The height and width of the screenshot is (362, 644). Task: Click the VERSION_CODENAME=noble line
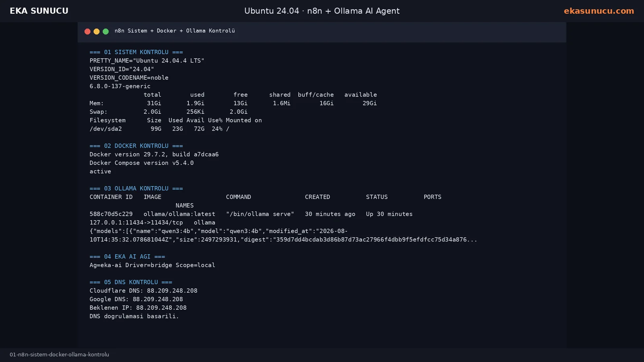129,78
